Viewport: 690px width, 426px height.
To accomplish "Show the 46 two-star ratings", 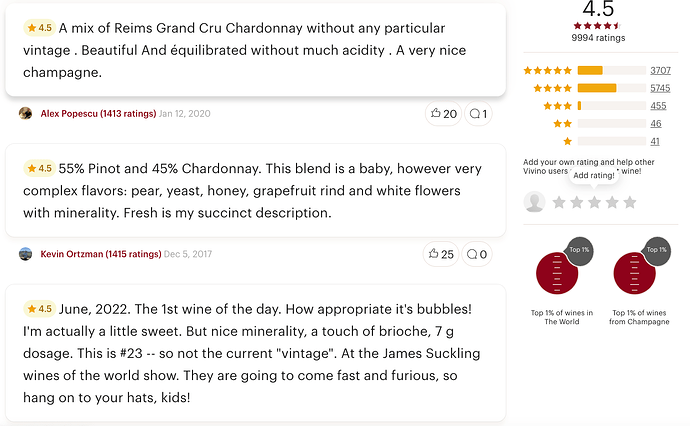I will (x=656, y=124).
